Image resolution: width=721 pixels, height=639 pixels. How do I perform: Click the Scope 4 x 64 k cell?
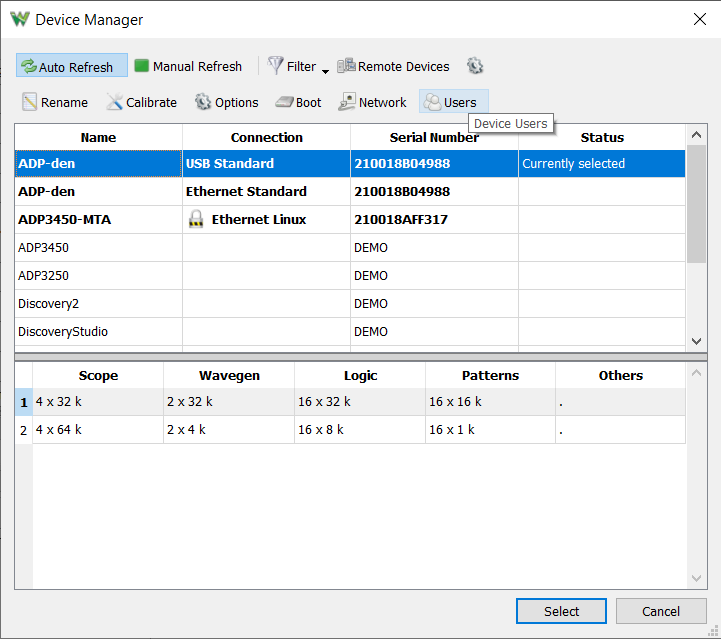pos(98,430)
